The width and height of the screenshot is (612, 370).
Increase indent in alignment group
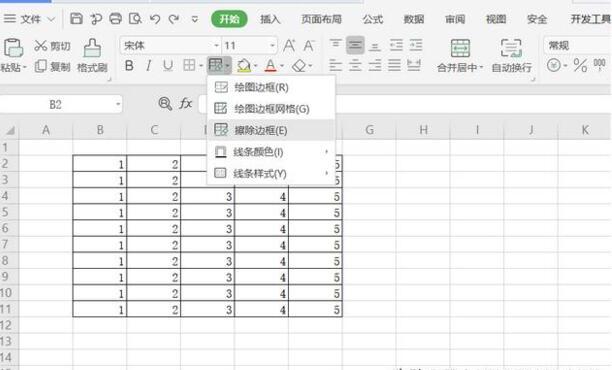[416, 46]
